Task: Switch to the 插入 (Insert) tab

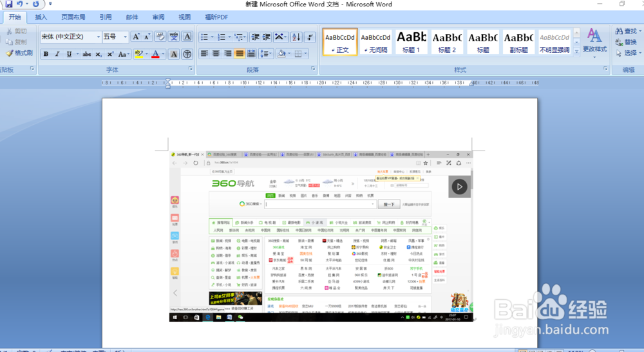Action: [x=41, y=17]
